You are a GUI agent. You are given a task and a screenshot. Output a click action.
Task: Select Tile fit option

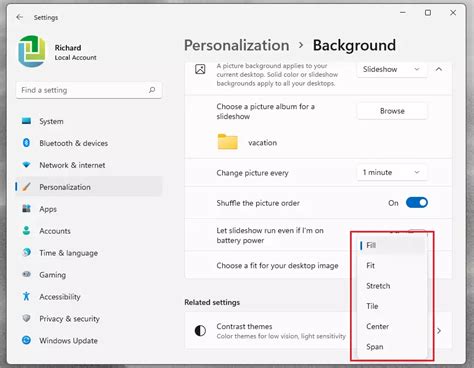pos(392,306)
